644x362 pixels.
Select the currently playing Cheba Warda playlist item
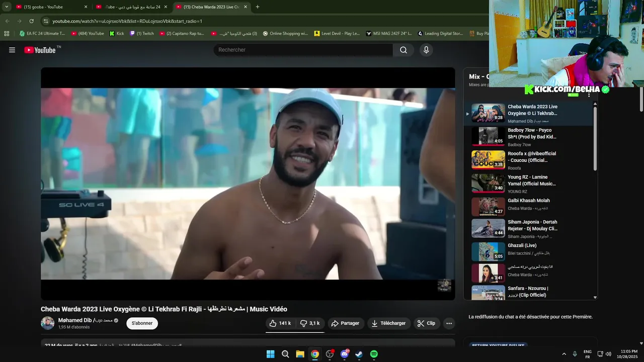click(528, 113)
